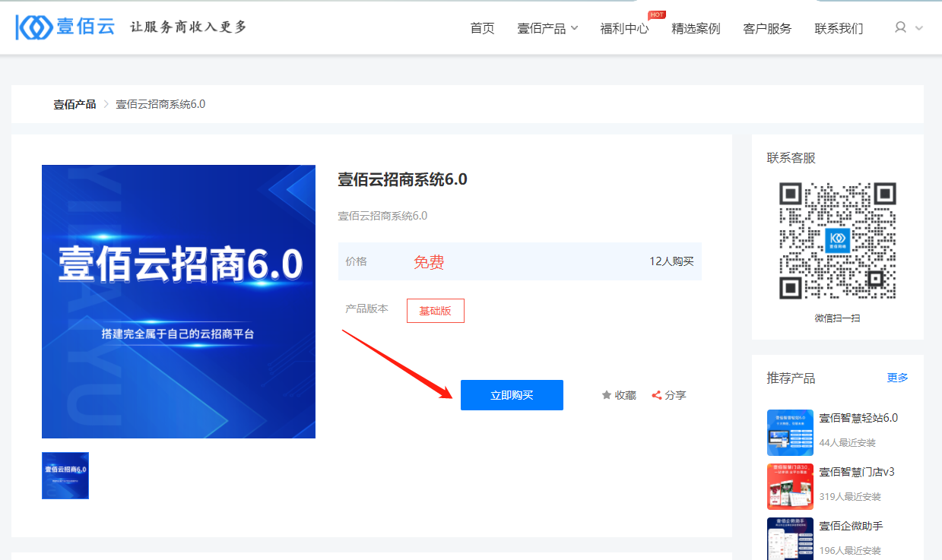Click the 价格 label
Image resolution: width=942 pixels, height=560 pixels.
(356, 261)
